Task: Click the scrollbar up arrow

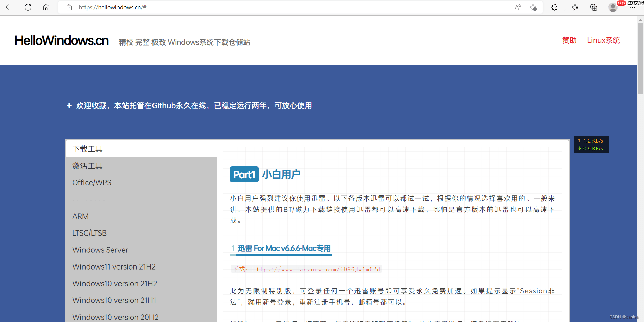Action: (640, 20)
